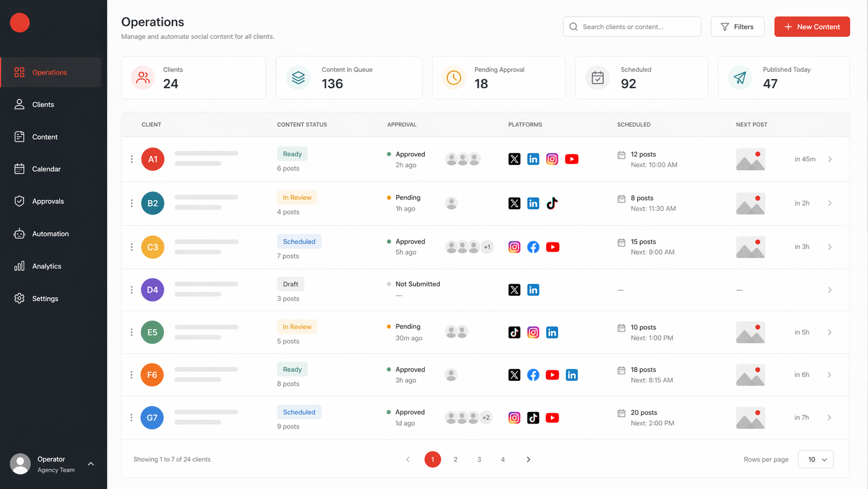Click the TikTok icon in G7 row
Viewport: 868px width, 489px height.
tap(533, 417)
